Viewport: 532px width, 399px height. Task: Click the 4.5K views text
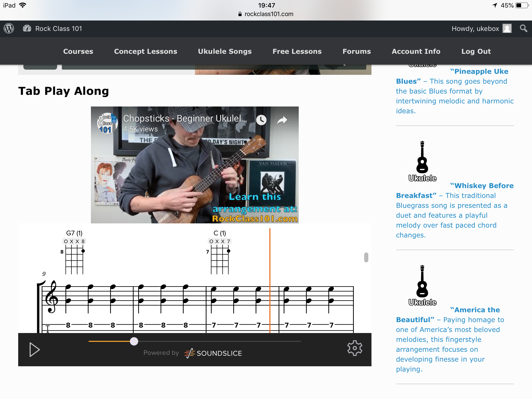pos(141,129)
